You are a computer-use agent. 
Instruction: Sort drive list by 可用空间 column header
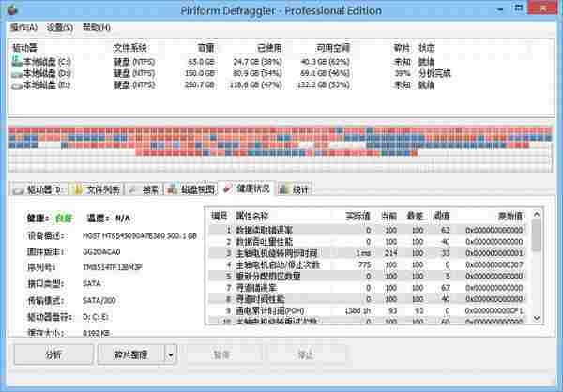[x=333, y=48]
